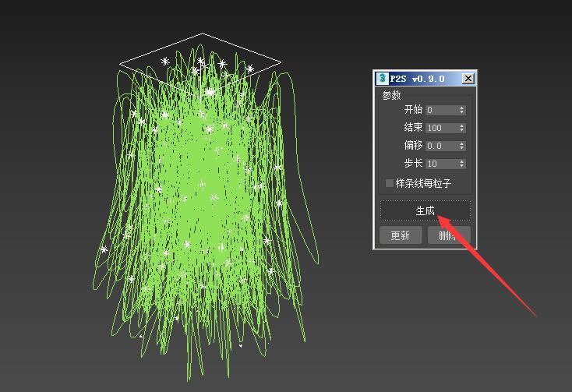Click the 结束 field spinner arrows
The height and width of the screenshot is (392, 572).
click(x=462, y=128)
